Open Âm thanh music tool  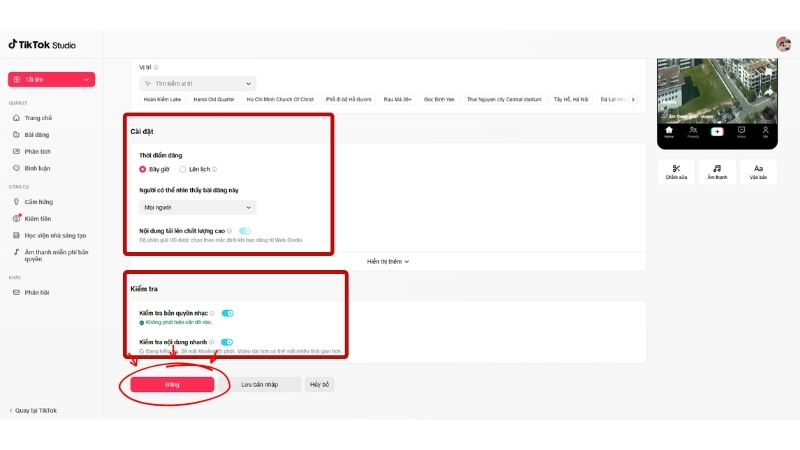[717, 172]
